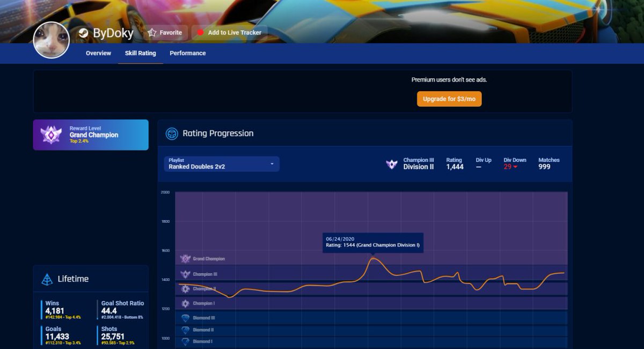Click the peak rating point on chart line
The width and height of the screenshot is (644, 349).
374,258
